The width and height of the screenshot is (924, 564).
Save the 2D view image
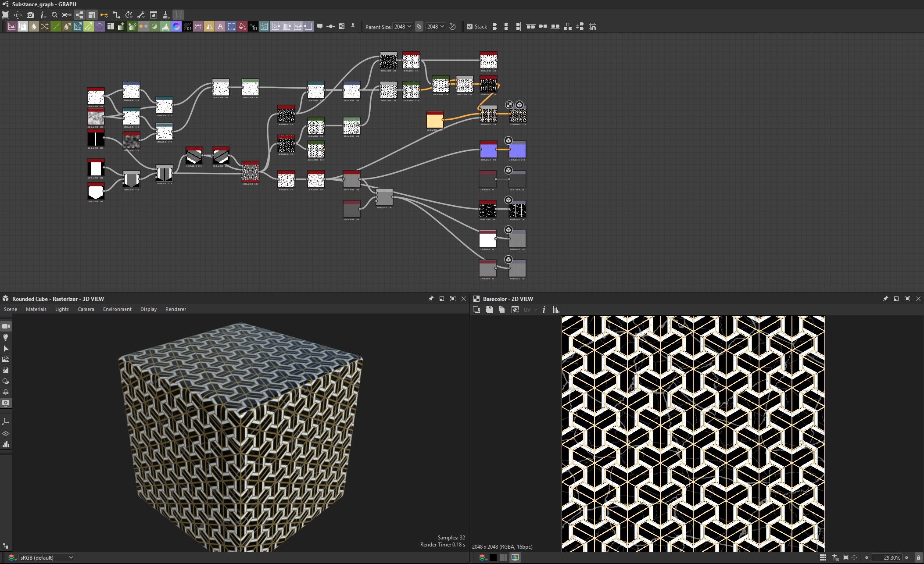coord(489,310)
